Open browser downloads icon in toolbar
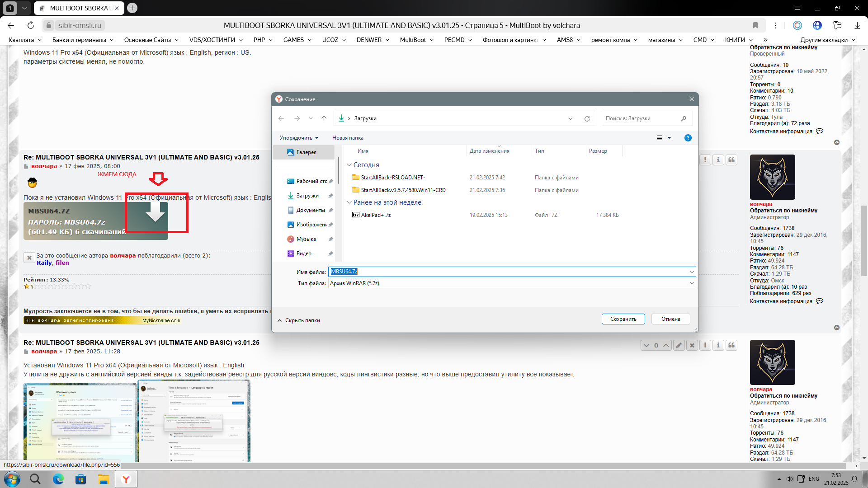This screenshot has width=868, height=488. tap(857, 25)
